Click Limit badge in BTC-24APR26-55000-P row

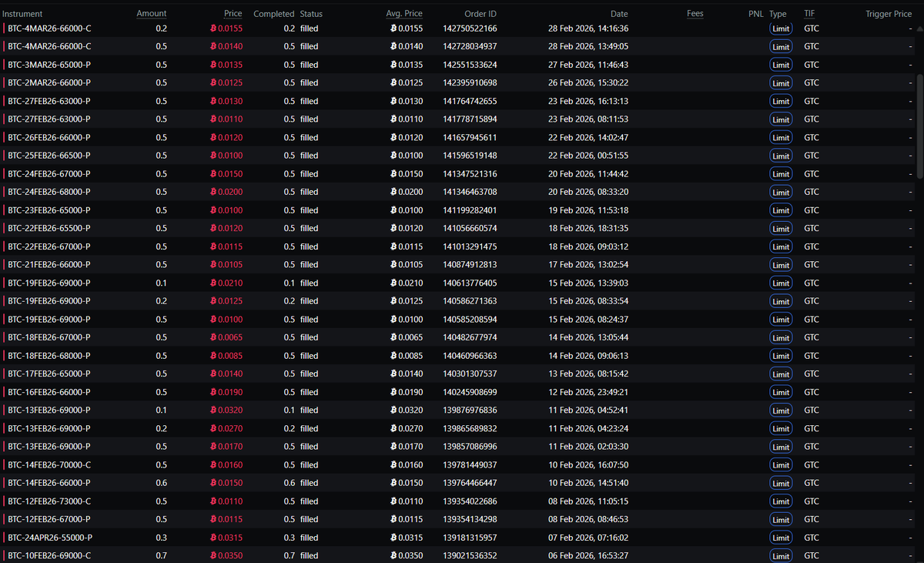point(781,538)
